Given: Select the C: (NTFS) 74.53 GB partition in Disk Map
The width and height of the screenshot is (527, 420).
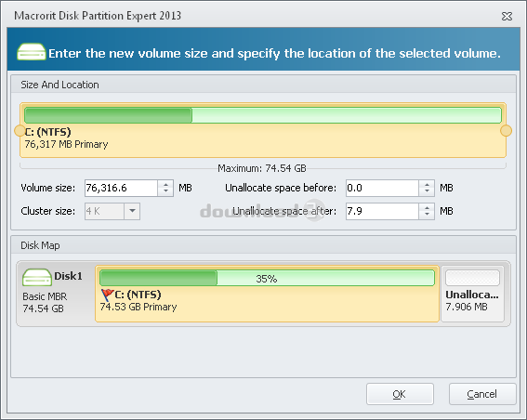Looking at the screenshot, I should [x=267, y=294].
